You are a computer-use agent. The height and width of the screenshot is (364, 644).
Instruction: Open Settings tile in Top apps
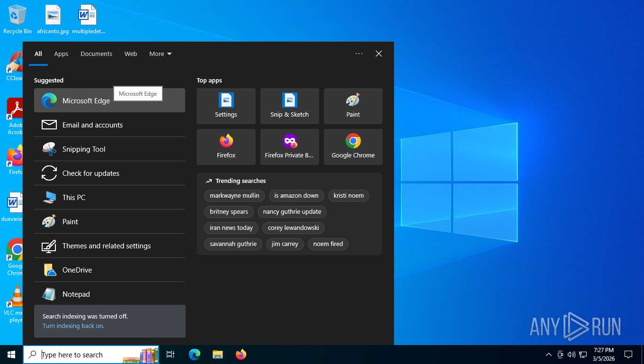[x=226, y=106]
